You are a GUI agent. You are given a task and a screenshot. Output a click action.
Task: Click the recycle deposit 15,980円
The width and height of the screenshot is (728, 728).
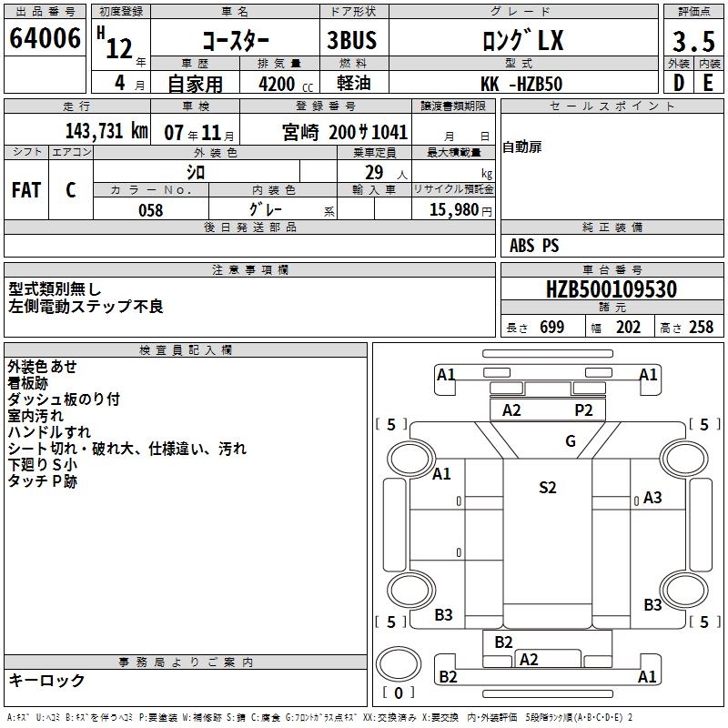pos(460,210)
